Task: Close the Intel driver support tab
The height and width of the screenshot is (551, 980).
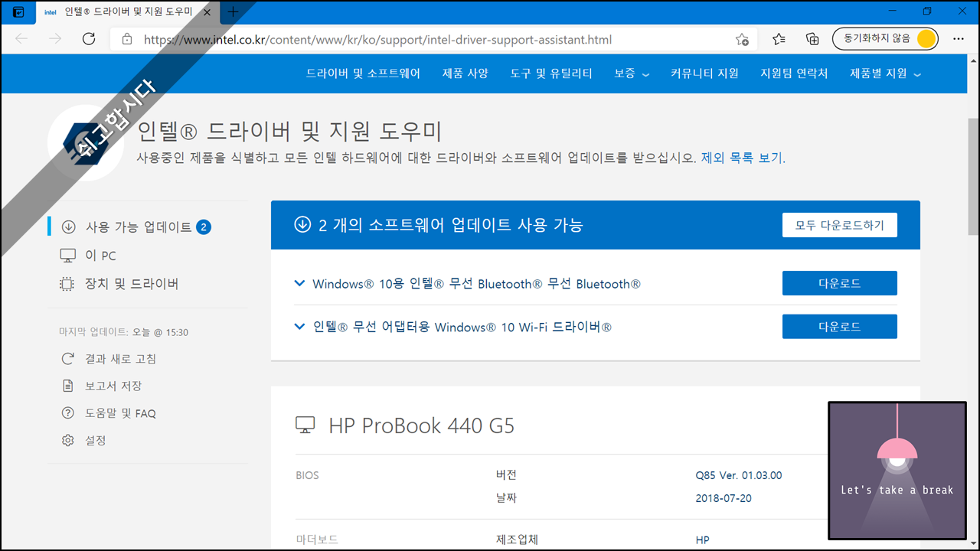Action: click(207, 12)
